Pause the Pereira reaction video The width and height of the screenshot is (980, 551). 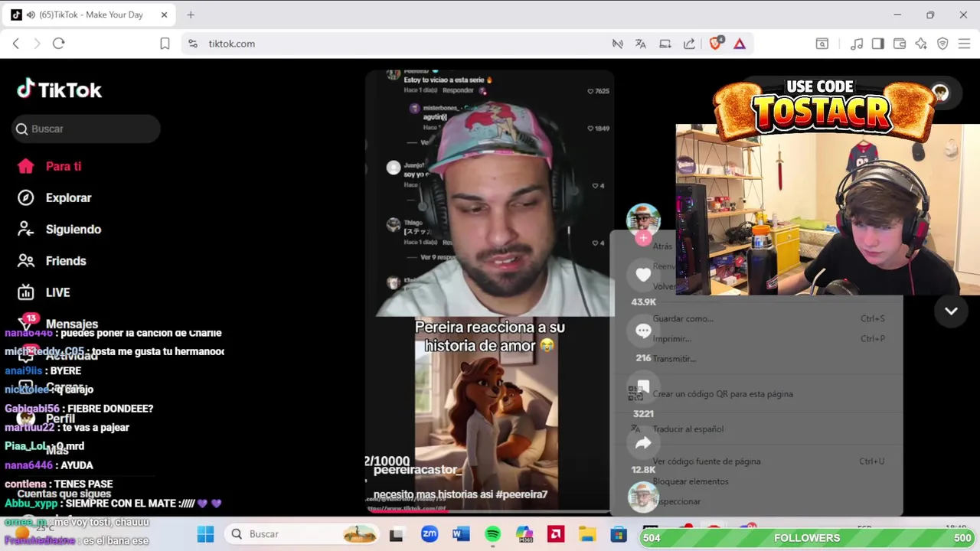pos(489,291)
